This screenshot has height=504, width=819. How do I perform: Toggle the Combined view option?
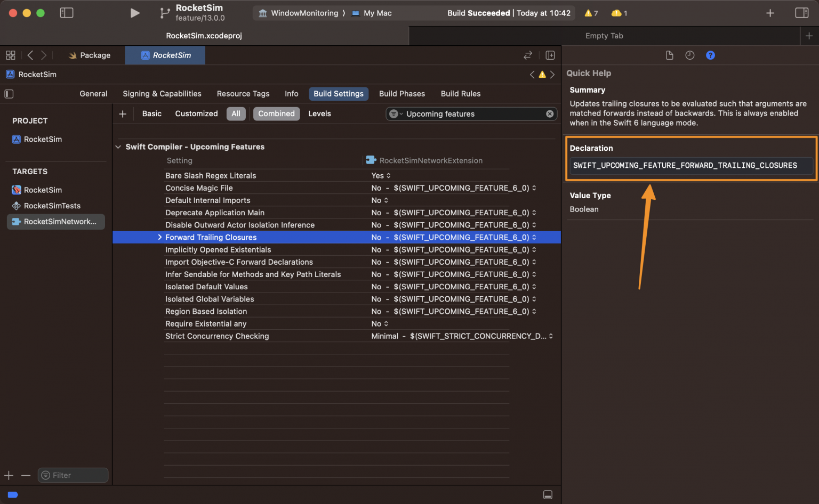(276, 113)
